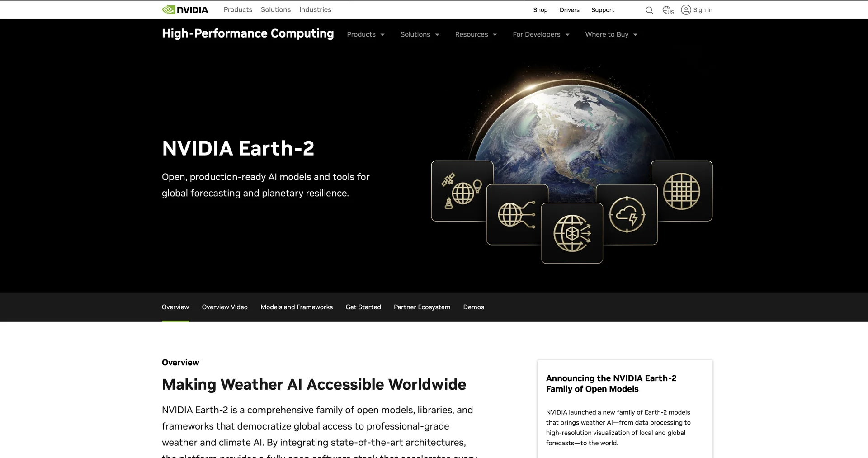The image size is (868, 458).
Task: Select the Overview Video tab
Action: pyautogui.click(x=225, y=307)
